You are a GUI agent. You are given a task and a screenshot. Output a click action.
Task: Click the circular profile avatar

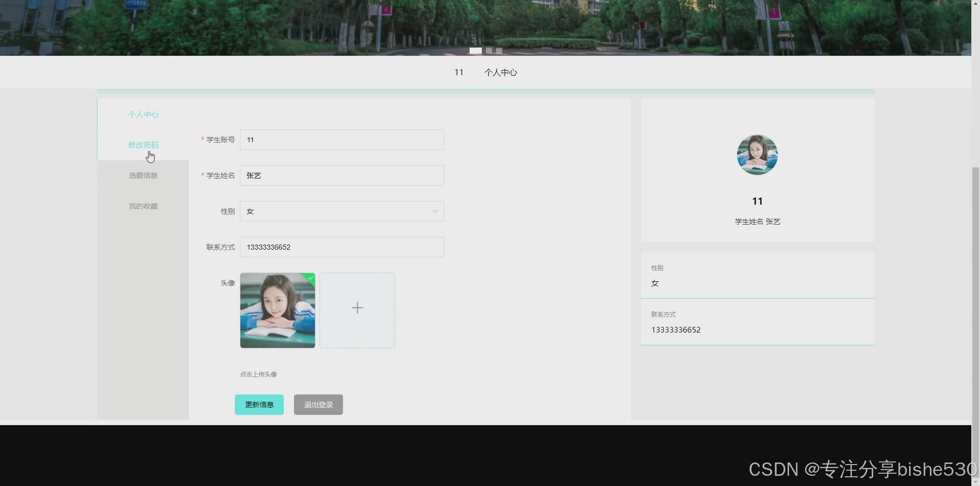[x=757, y=155]
